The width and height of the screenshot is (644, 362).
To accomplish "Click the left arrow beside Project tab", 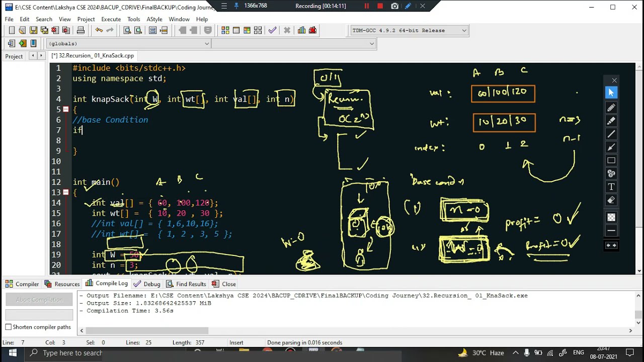I will click(x=33, y=55).
